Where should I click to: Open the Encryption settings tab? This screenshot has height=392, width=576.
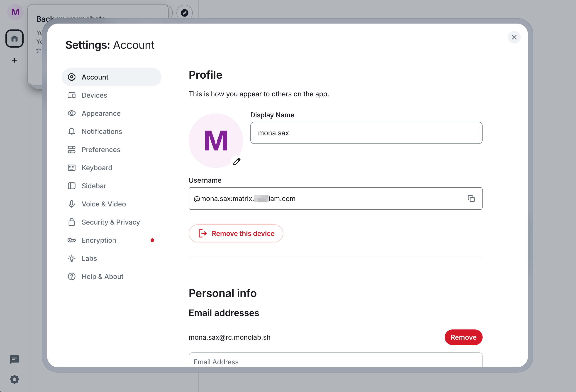111,240
